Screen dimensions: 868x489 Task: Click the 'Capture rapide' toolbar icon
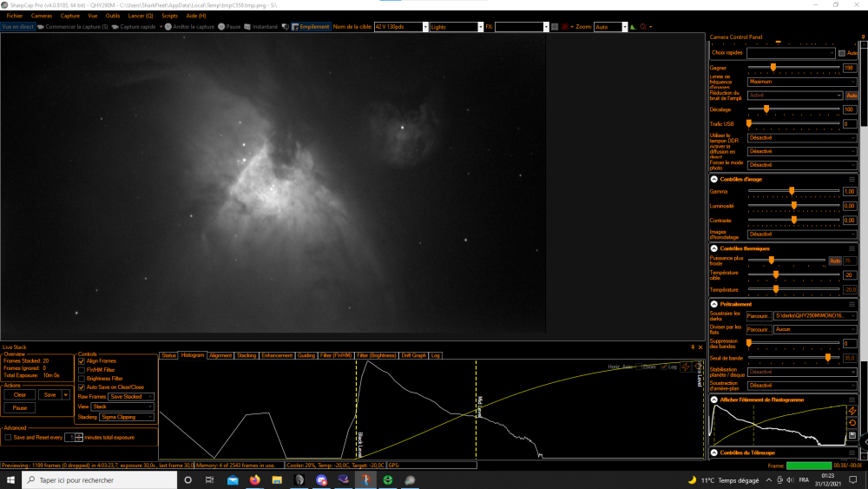click(x=115, y=27)
